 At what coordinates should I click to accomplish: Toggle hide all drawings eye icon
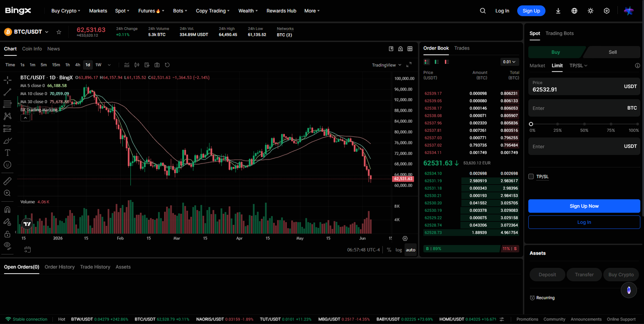click(x=8, y=246)
